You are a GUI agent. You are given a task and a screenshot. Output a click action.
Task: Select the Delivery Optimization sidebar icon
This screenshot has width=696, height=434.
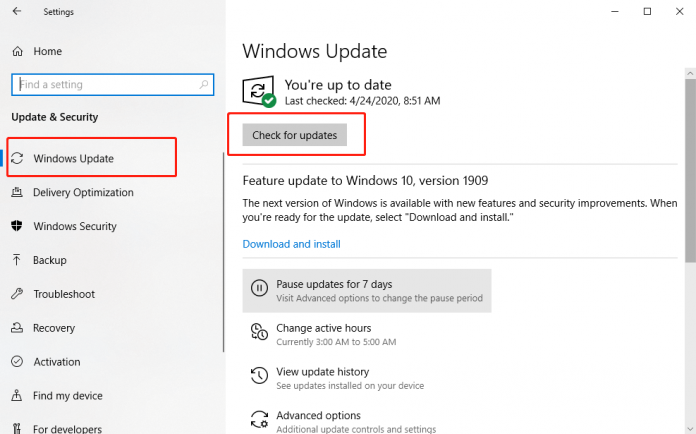17,193
